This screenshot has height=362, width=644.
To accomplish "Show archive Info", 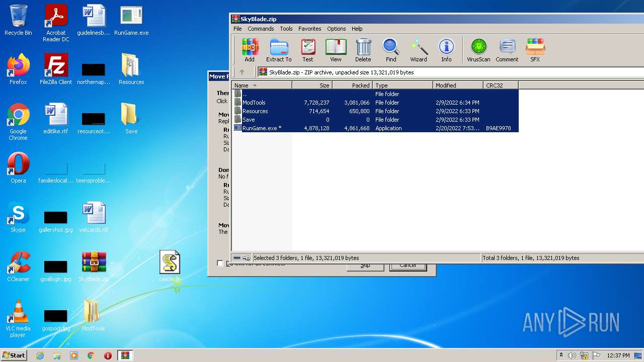I will coord(446,50).
